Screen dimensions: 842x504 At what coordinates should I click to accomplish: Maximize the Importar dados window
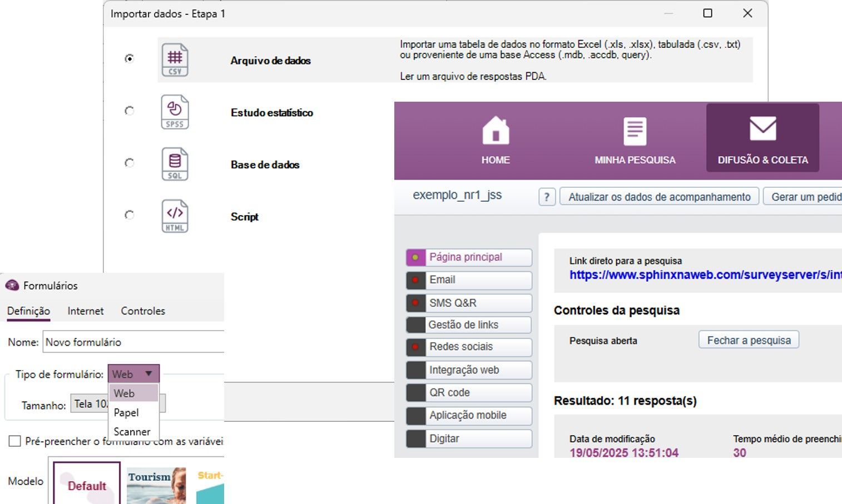[x=707, y=13]
